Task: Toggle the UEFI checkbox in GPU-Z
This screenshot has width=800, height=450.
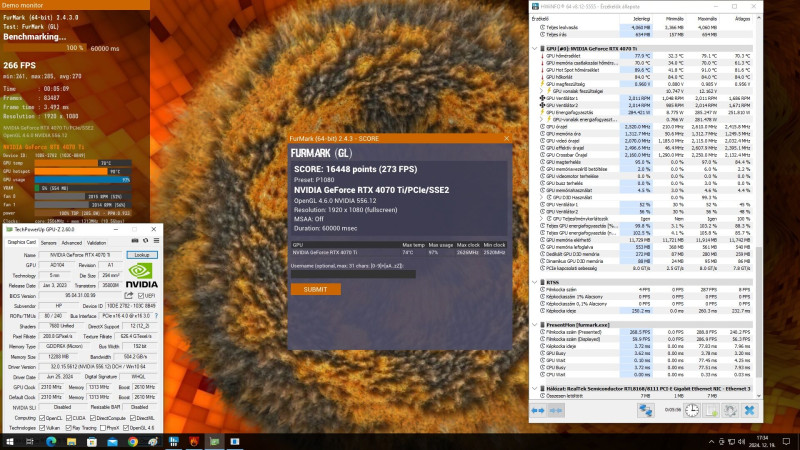Action: (141, 295)
